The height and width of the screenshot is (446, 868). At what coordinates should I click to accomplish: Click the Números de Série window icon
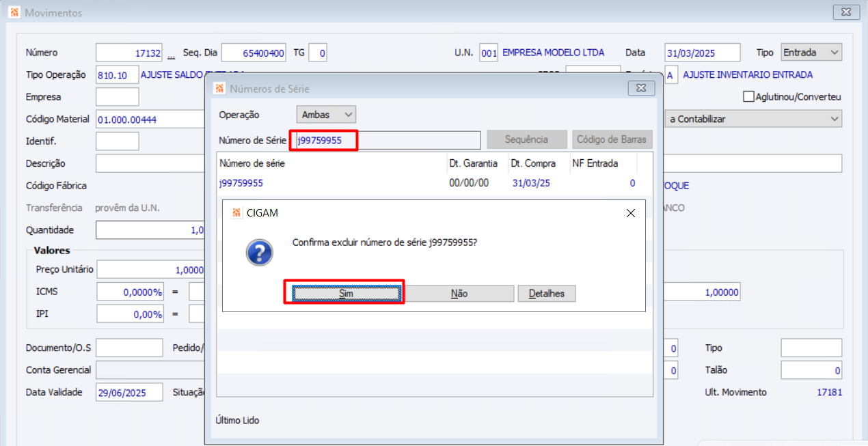tap(219, 88)
